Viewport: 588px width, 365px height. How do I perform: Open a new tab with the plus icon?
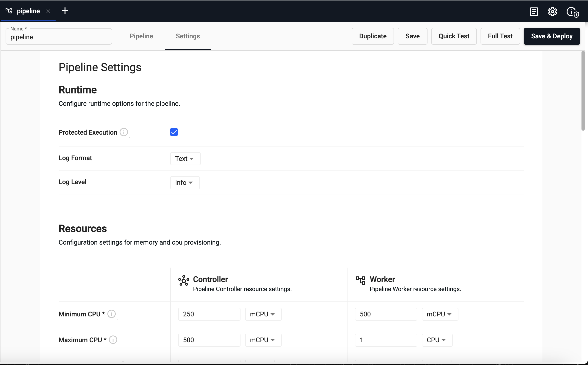65,11
